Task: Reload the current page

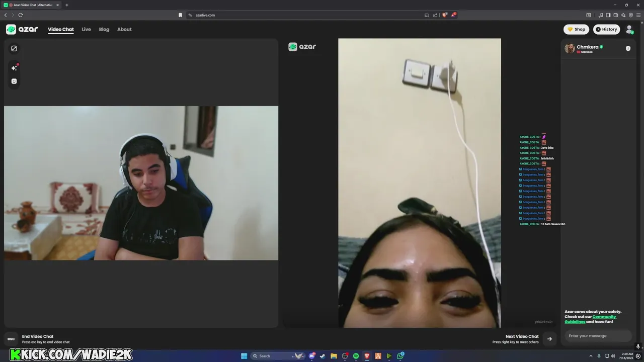Action: [21, 15]
